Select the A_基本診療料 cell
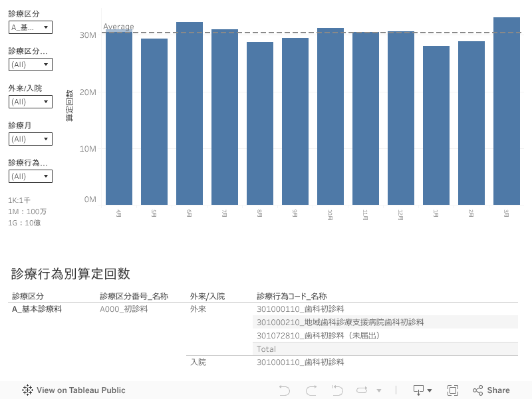The image size is (532, 399). (x=37, y=309)
